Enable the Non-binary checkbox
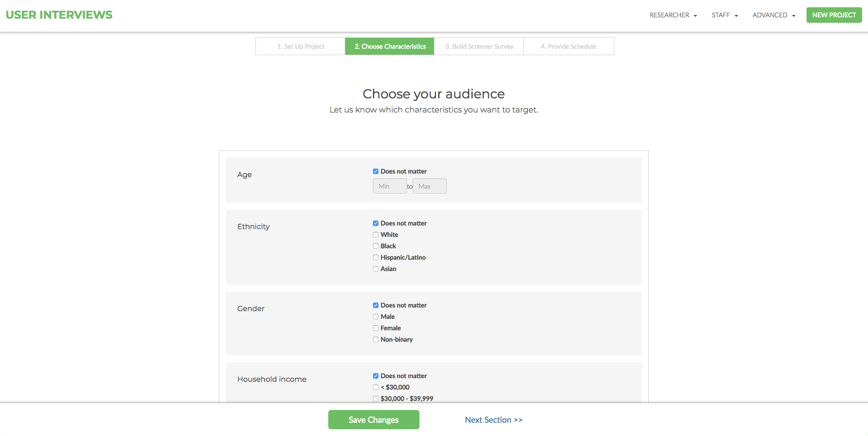This screenshot has height=436, width=868. coord(375,339)
